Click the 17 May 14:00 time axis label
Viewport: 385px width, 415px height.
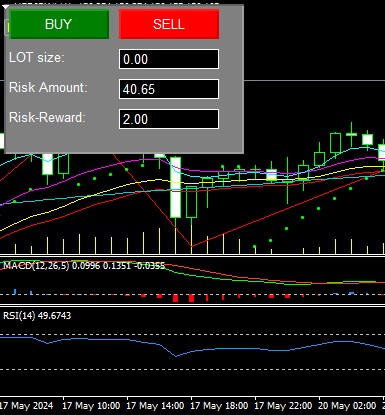(x=155, y=406)
